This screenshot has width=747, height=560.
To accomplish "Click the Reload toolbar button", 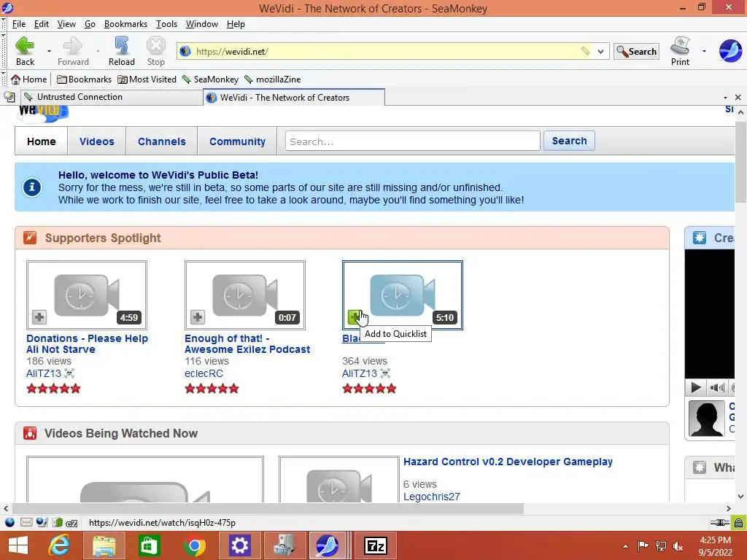I will click(122, 51).
